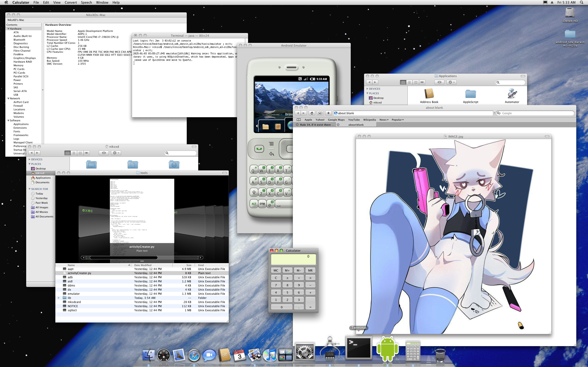Click Safari reload page button
The height and width of the screenshot is (367, 588).
coord(312,113)
